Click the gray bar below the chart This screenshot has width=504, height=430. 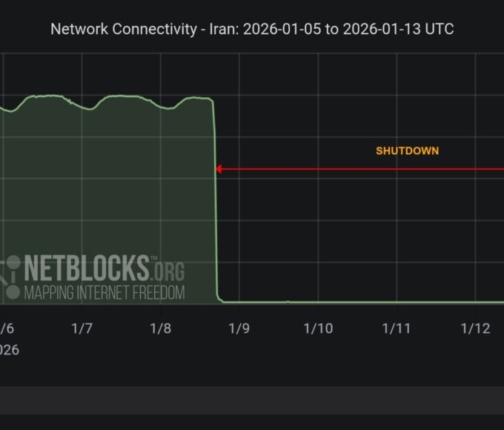click(252, 400)
